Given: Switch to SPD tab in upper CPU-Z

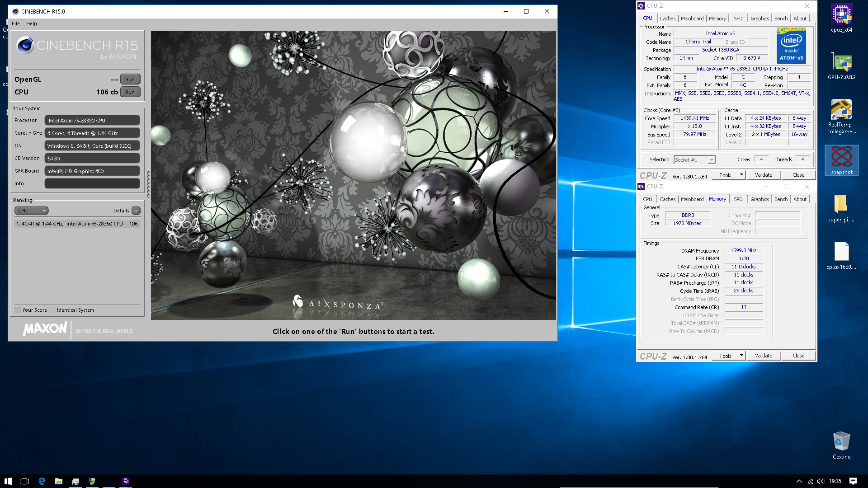Looking at the screenshot, I should (x=738, y=19).
